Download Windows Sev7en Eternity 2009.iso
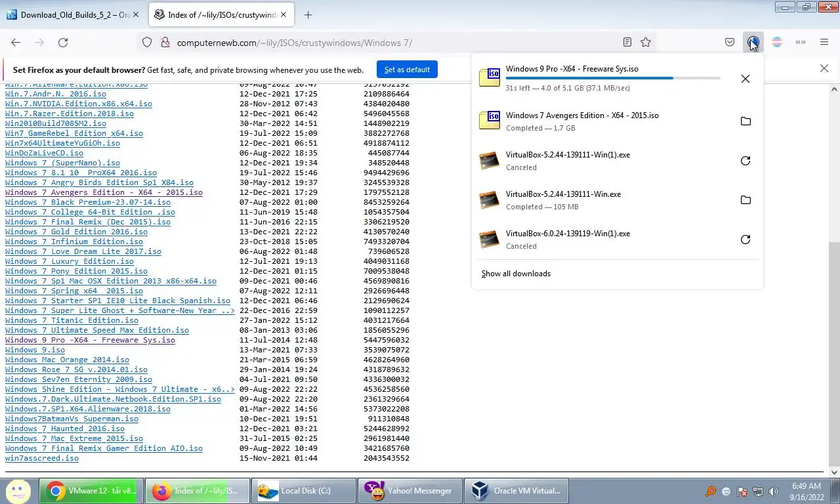The height and width of the screenshot is (504, 840). [79, 379]
